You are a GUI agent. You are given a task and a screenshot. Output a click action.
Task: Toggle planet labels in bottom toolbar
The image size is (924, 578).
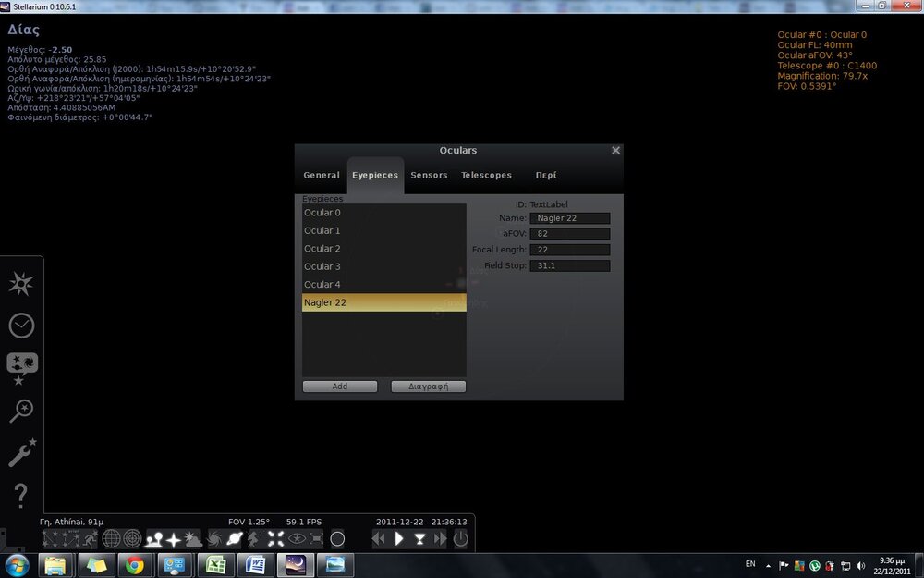point(235,538)
